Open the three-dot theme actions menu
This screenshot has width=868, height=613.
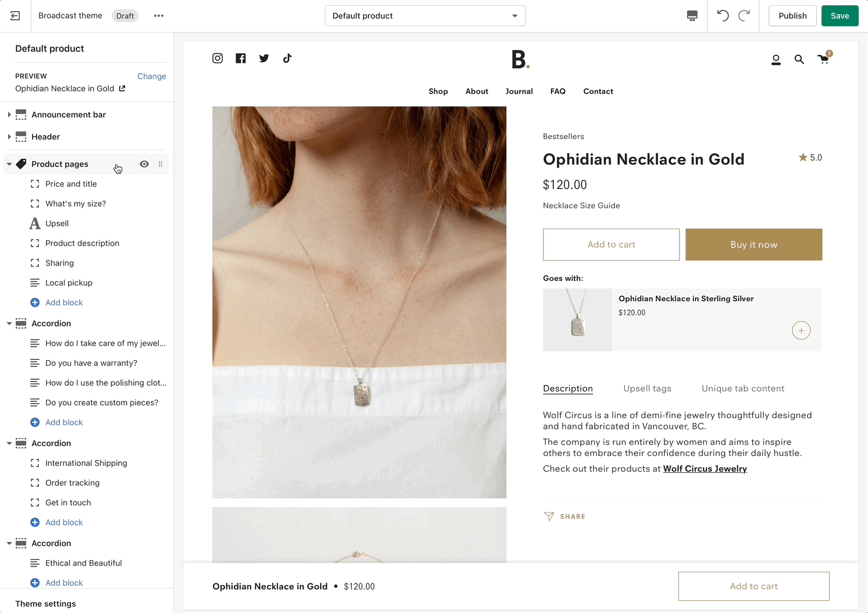(x=159, y=16)
